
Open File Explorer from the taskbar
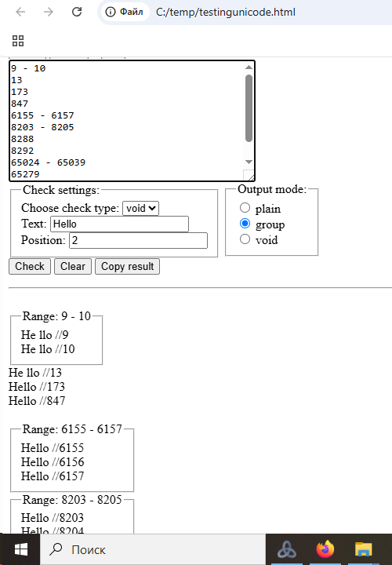pos(363,549)
